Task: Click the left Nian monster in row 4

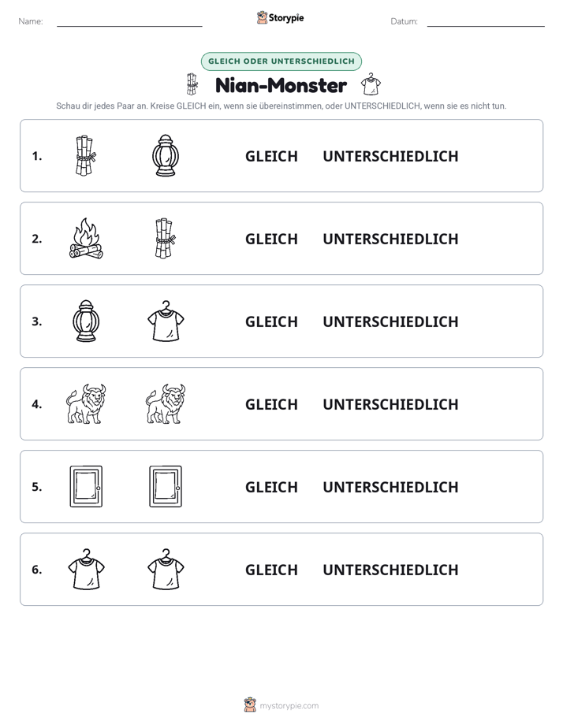Action: (x=86, y=403)
